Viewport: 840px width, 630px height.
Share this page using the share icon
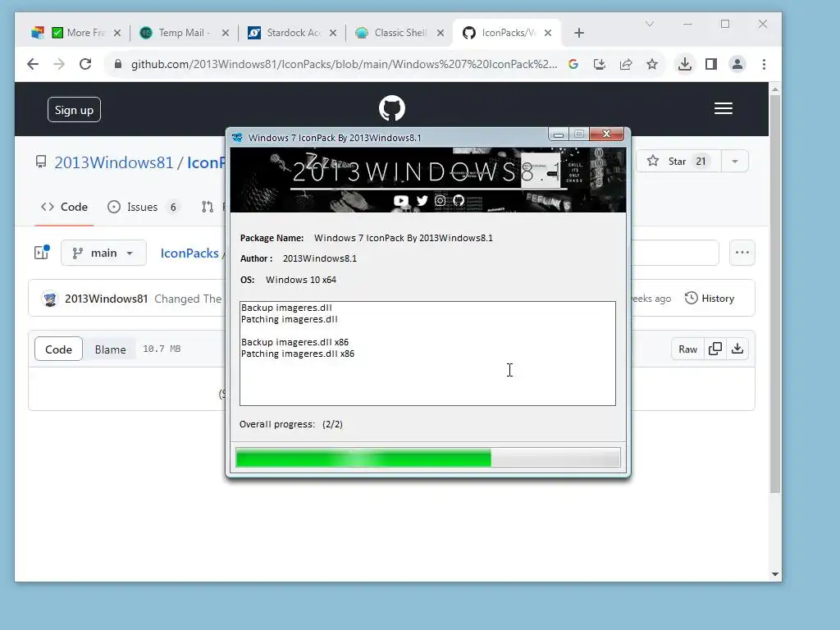626,64
